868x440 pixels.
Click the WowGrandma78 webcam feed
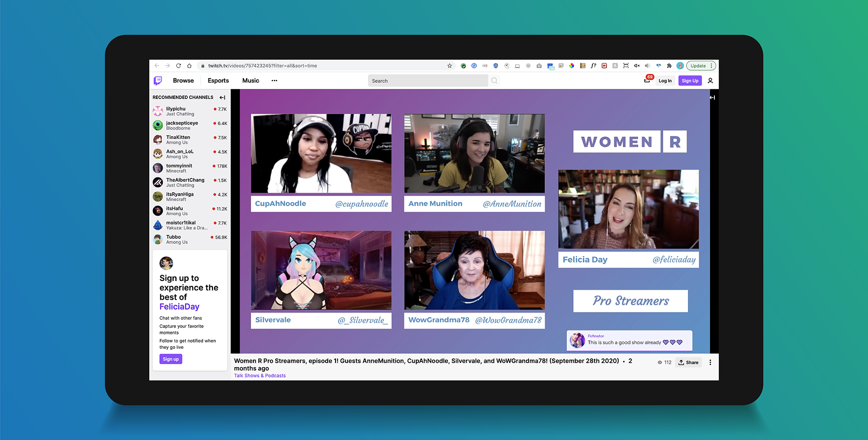pos(474,270)
